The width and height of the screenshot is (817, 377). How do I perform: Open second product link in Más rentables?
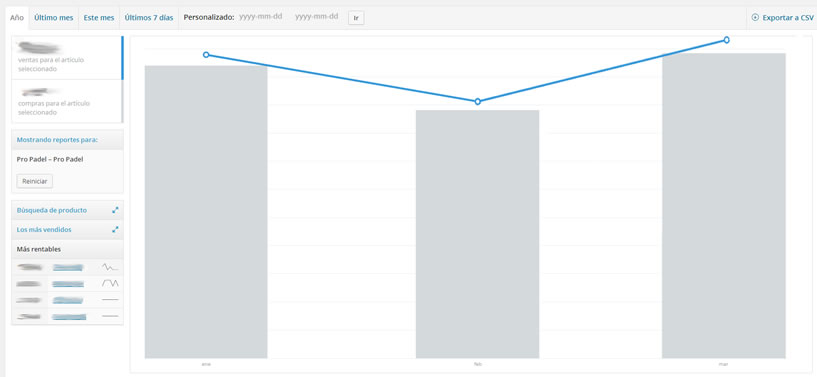pos(68,284)
